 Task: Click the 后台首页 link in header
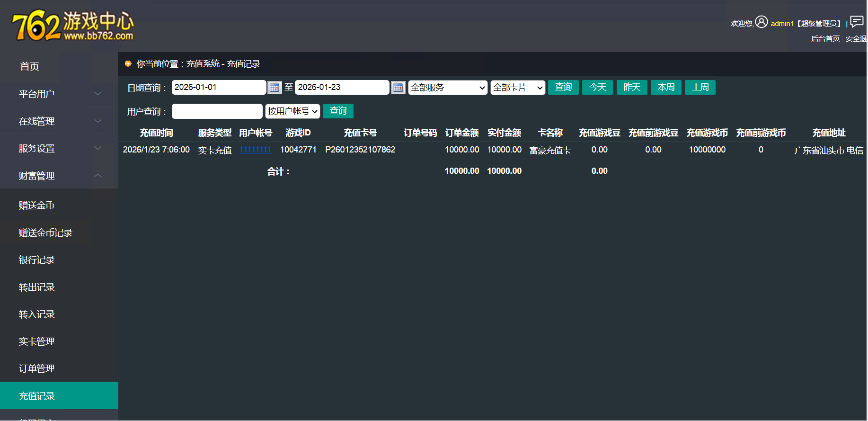(825, 39)
